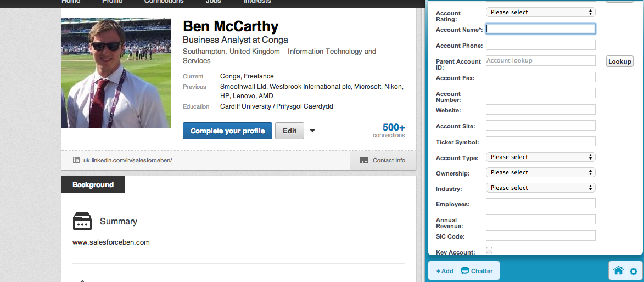The image size is (644, 282).
Task: Open the home icon in Salesforce panel footer
Action: coord(618,270)
